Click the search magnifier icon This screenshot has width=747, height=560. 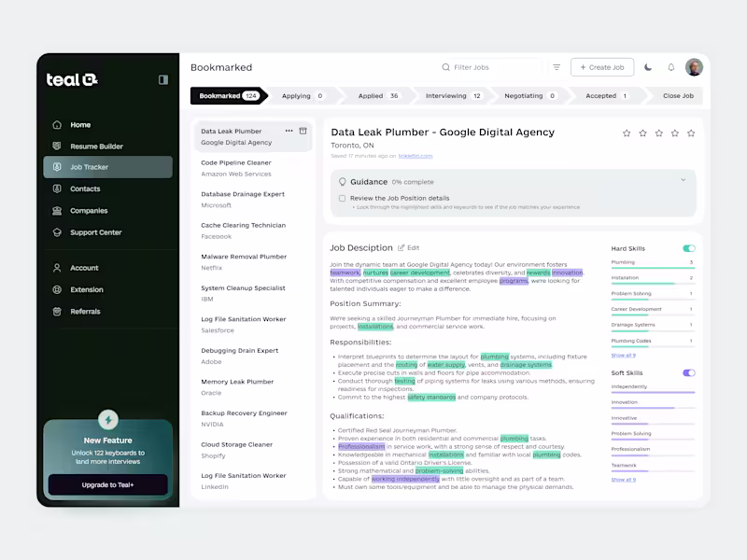(446, 67)
